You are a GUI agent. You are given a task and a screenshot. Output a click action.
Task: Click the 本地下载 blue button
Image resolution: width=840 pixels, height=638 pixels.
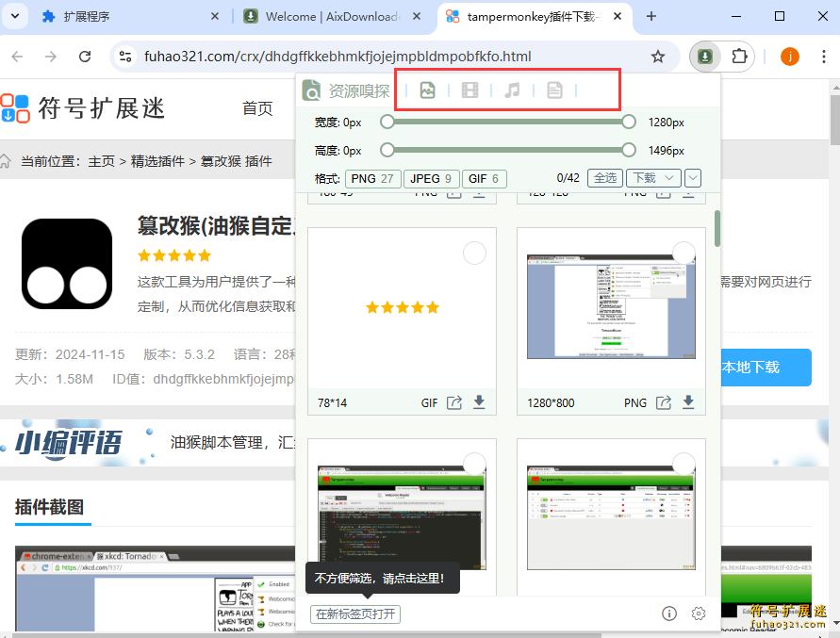click(766, 368)
